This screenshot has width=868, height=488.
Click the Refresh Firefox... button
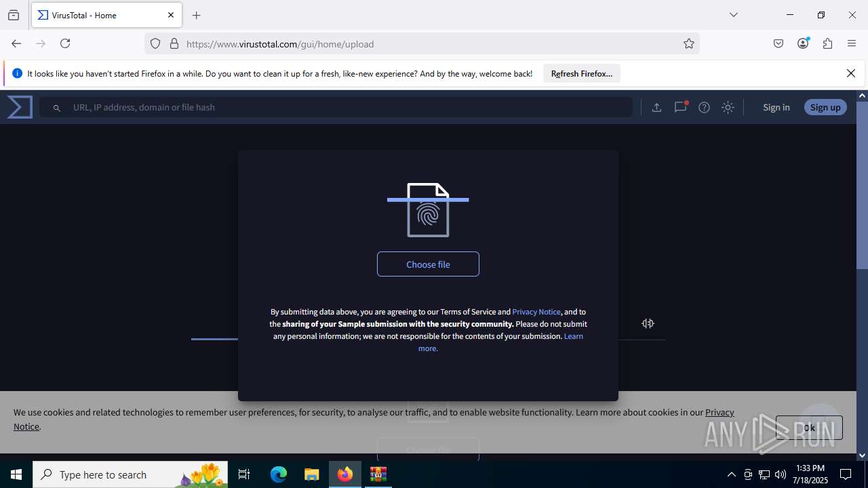582,73
